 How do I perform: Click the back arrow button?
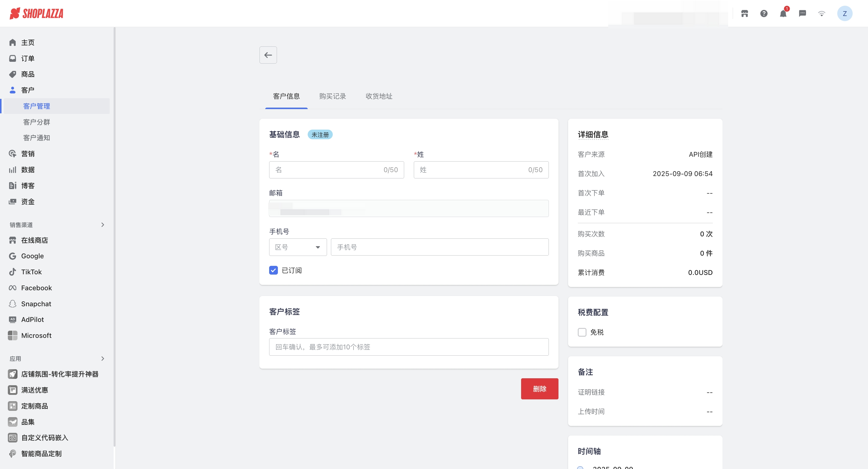click(x=268, y=55)
